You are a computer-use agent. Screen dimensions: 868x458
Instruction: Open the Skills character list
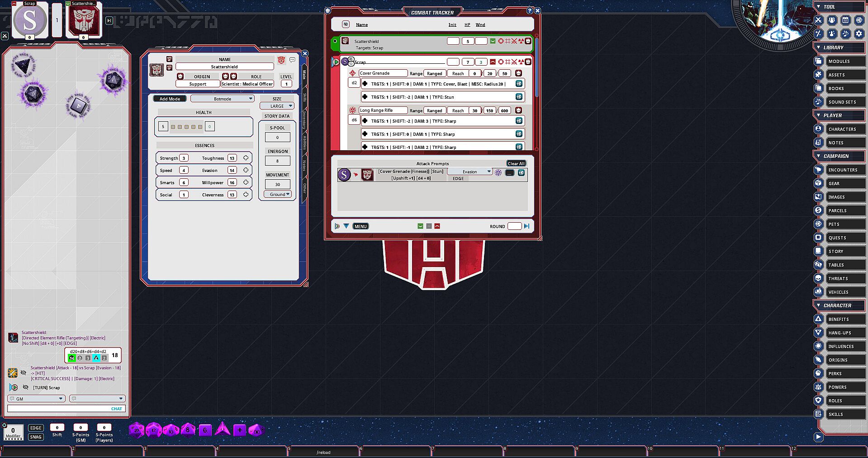pyautogui.click(x=845, y=414)
